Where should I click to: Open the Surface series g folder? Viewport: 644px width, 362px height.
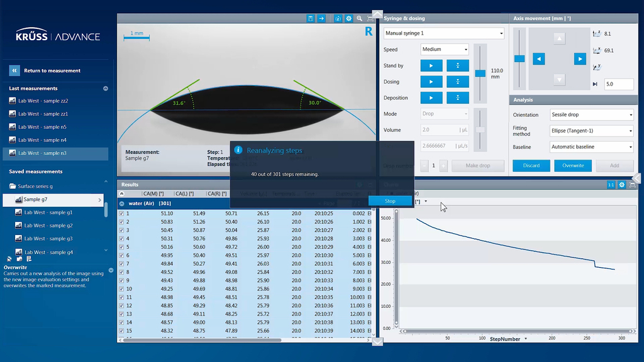tap(35, 186)
